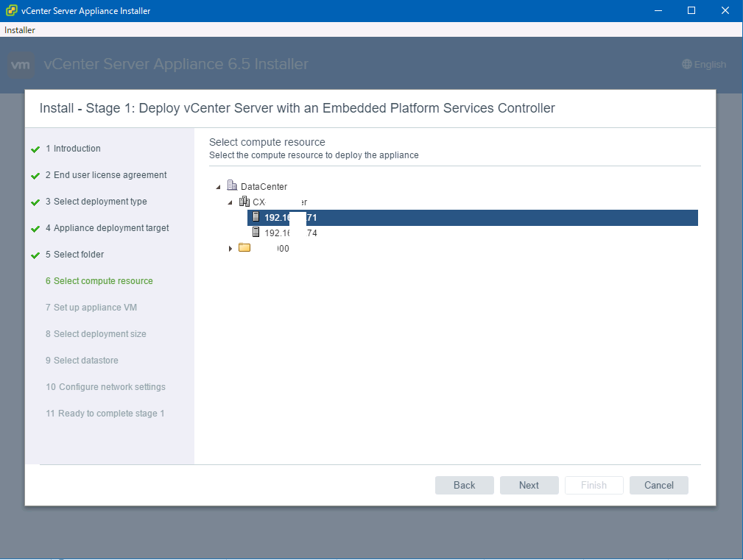Viewport: 743px width, 560px height.
Task: Maximize the installer window
Action: [x=691, y=10]
